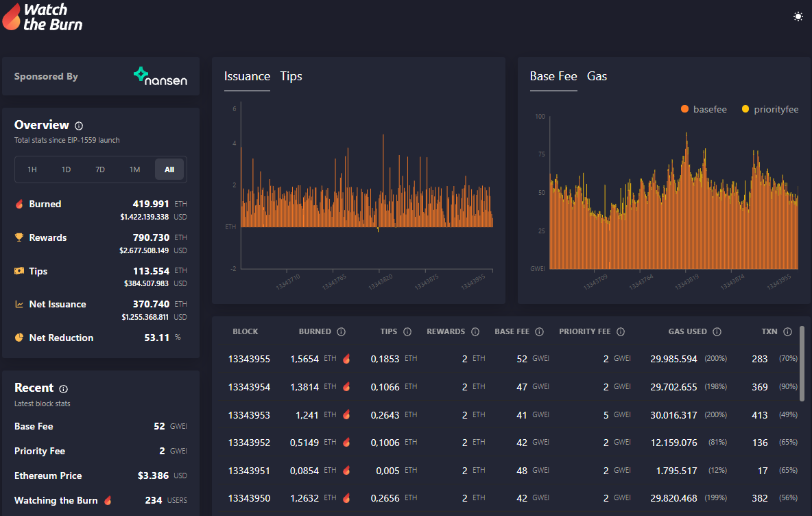Open the Nansen sponsor logo link
This screenshot has width=812, height=516.
coord(160,77)
